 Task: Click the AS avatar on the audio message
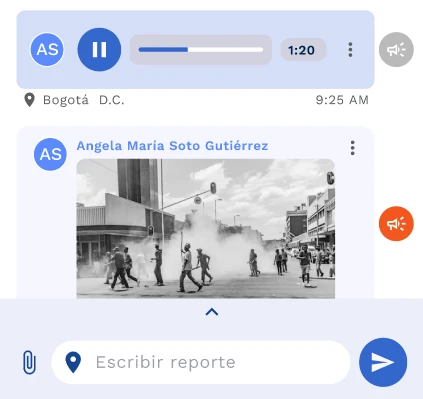point(47,50)
